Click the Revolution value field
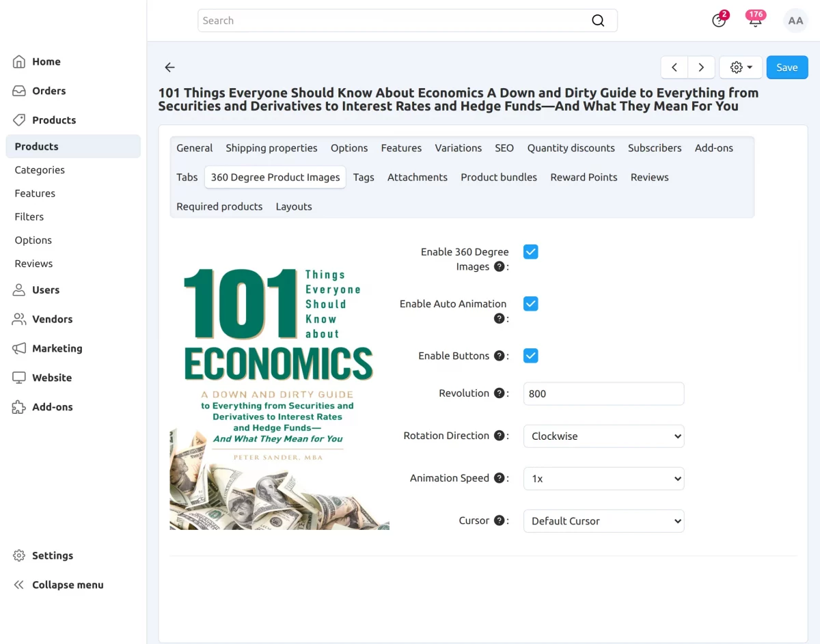This screenshot has width=820, height=644. 603,394
